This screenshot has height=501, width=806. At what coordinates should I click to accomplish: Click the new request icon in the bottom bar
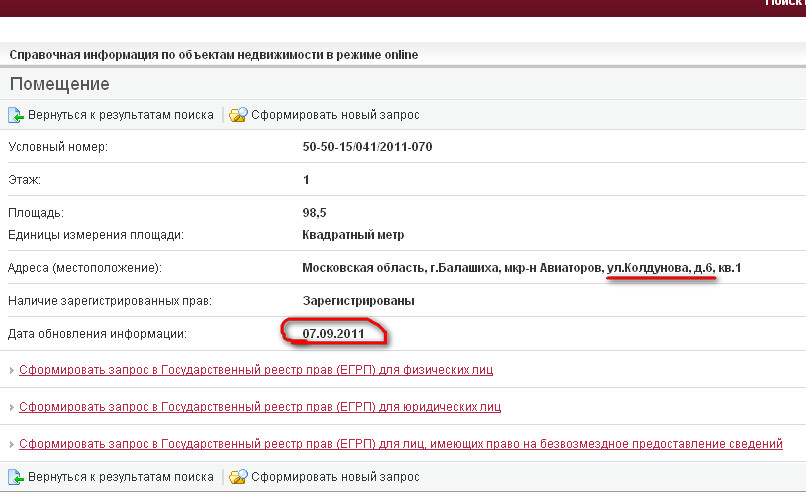[x=238, y=478]
